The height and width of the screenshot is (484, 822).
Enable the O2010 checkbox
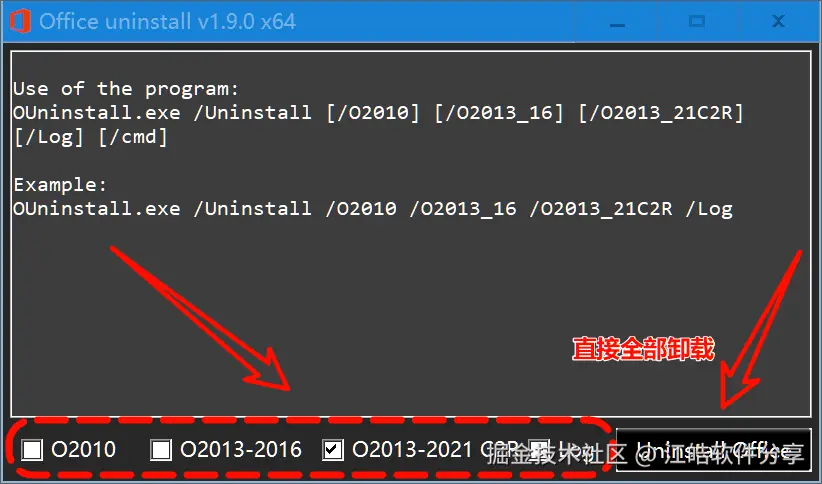[x=32, y=450]
